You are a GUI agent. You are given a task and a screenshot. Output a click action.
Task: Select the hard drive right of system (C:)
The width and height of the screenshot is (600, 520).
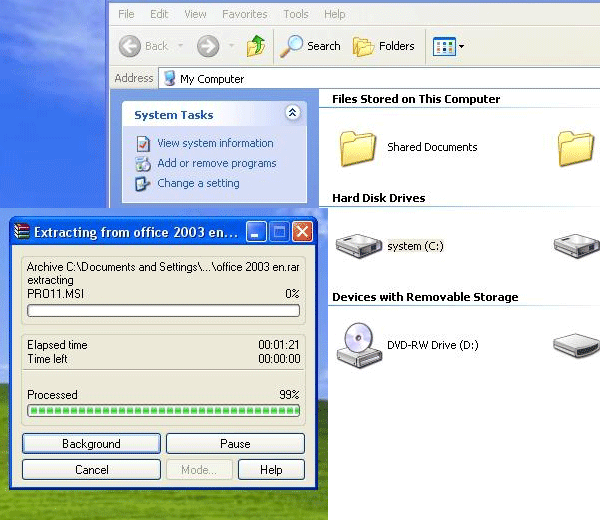(x=577, y=246)
